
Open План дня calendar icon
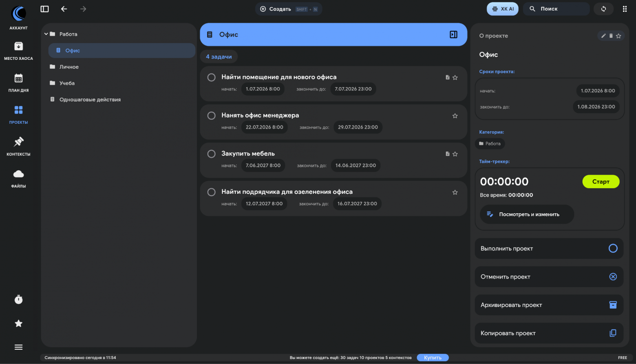pyautogui.click(x=18, y=78)
